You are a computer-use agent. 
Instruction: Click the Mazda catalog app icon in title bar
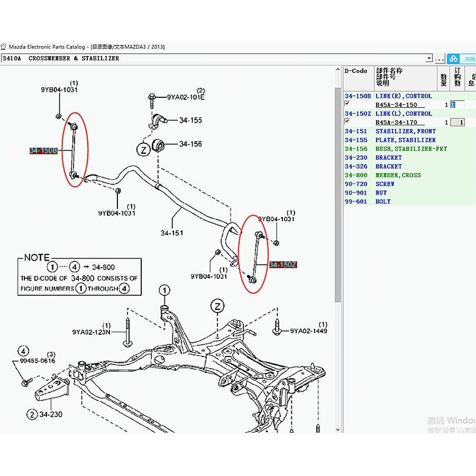[3, 47]
